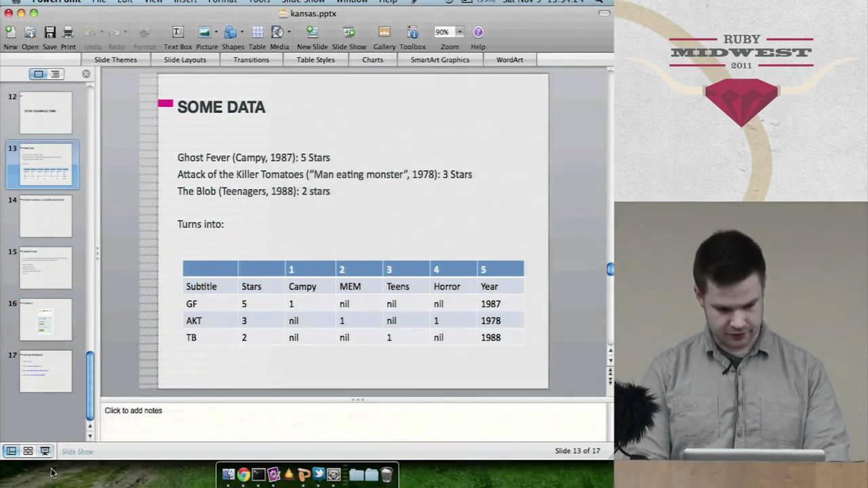Open Twitter app from the Dock
This screenshot has height=488, width=868.
point(319,474)
